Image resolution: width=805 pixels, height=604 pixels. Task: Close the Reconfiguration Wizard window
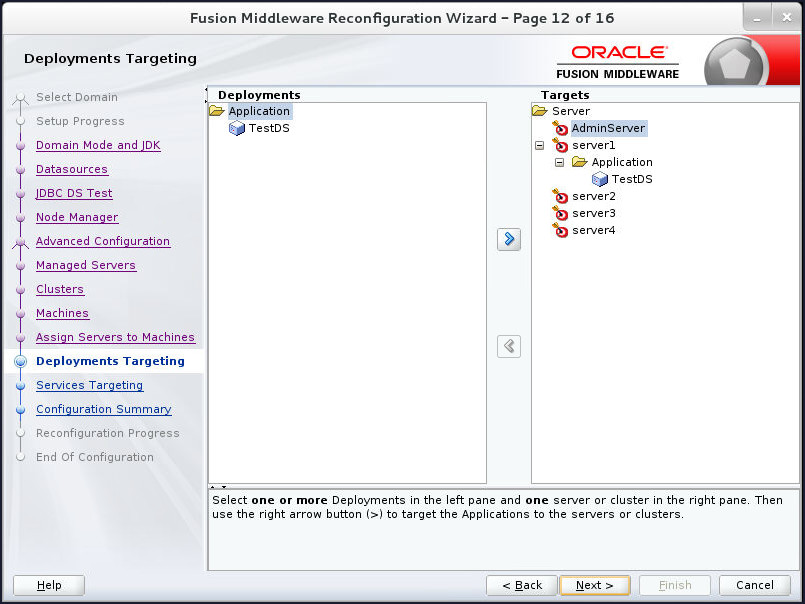787,18
